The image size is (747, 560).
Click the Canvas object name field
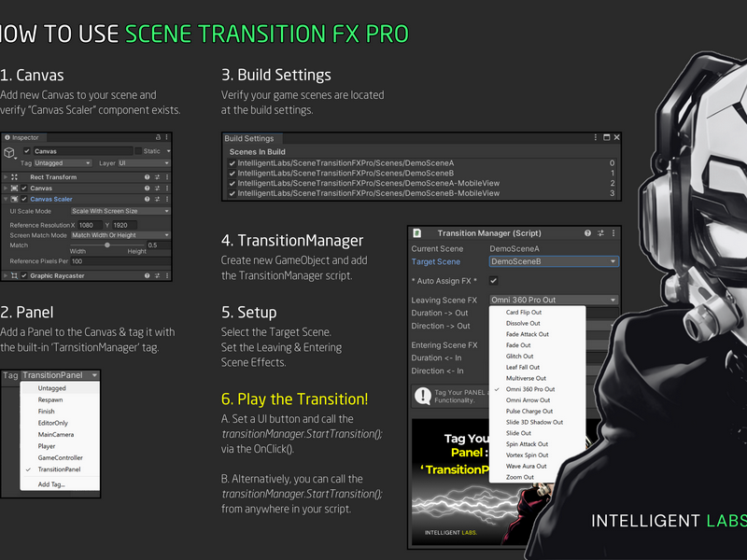pos(82,151)
